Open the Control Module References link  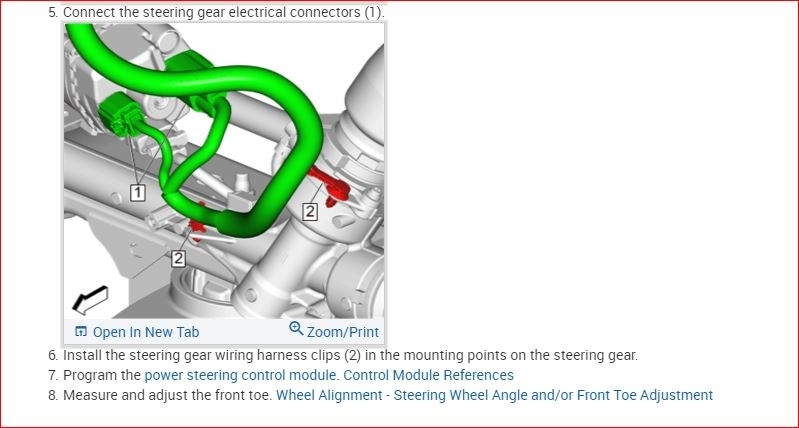429,376
